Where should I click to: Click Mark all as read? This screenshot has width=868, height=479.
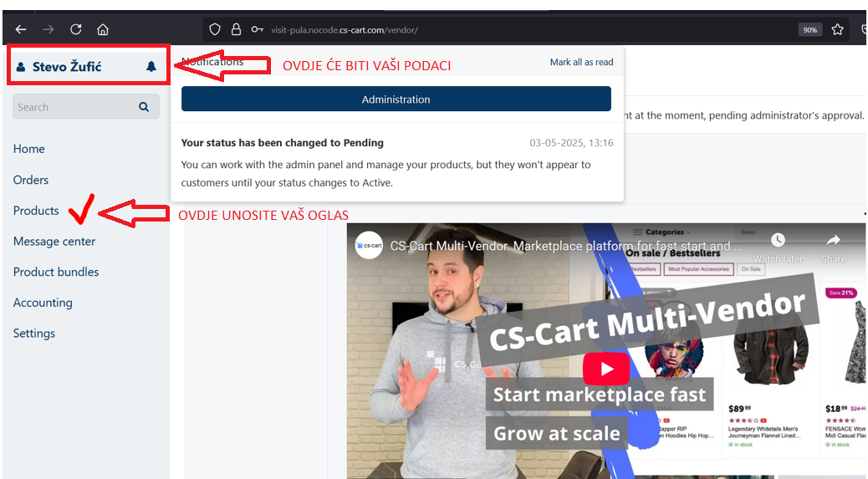(581, 62)
